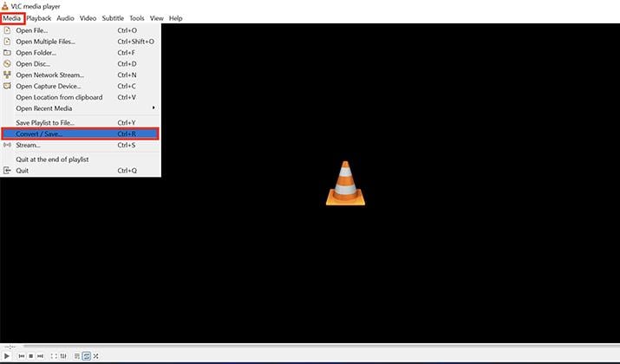
Task: Open the Playback menu
Action: coord(39,18)
